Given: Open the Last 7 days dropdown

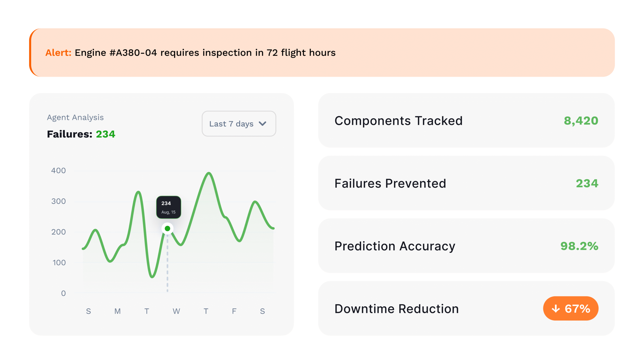Looking at the screenshot, I should click(238, 124).
